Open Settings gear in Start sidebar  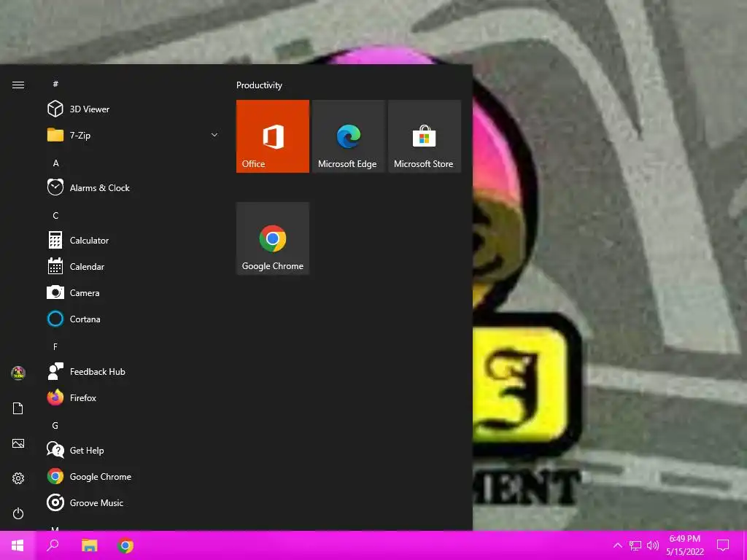[18, 478]
